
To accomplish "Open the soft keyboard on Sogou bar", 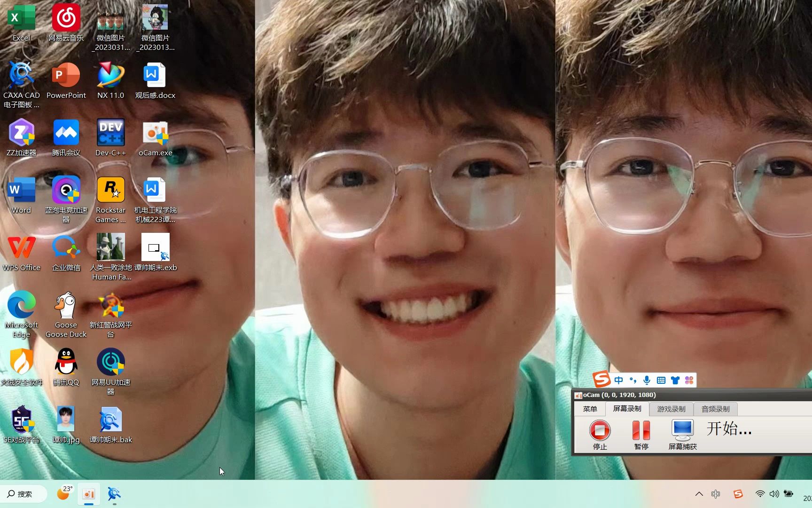I will click(x=661, y=380).
